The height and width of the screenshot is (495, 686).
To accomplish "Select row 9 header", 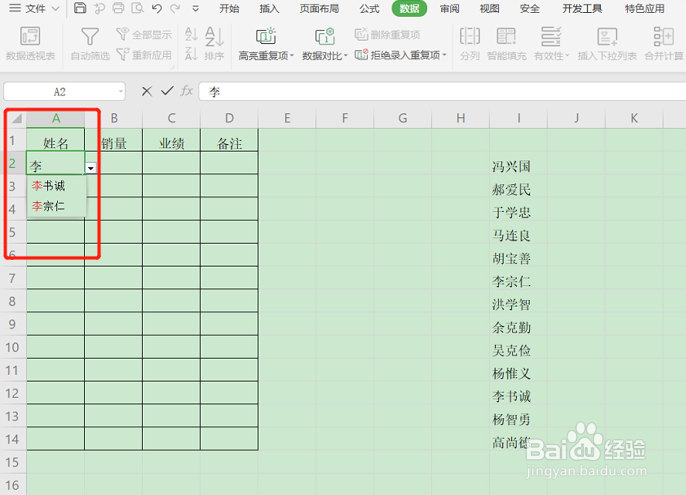I will click(x=12, y=324).
